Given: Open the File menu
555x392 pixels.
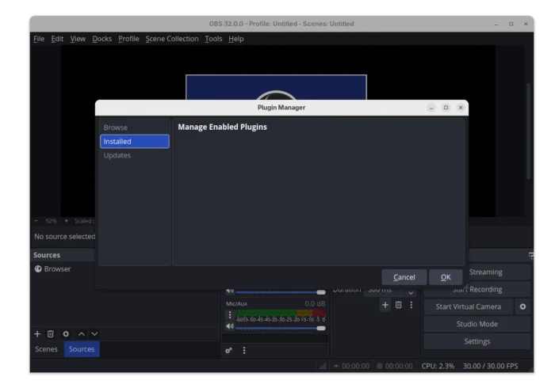Looking at the screenshot, I should tap(39, 39).
